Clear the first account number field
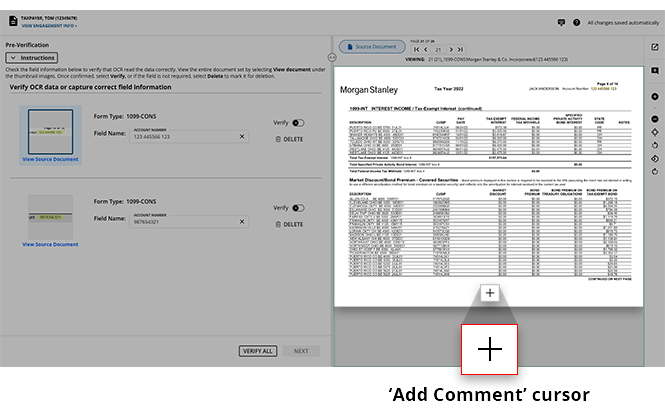 point(242,136)
